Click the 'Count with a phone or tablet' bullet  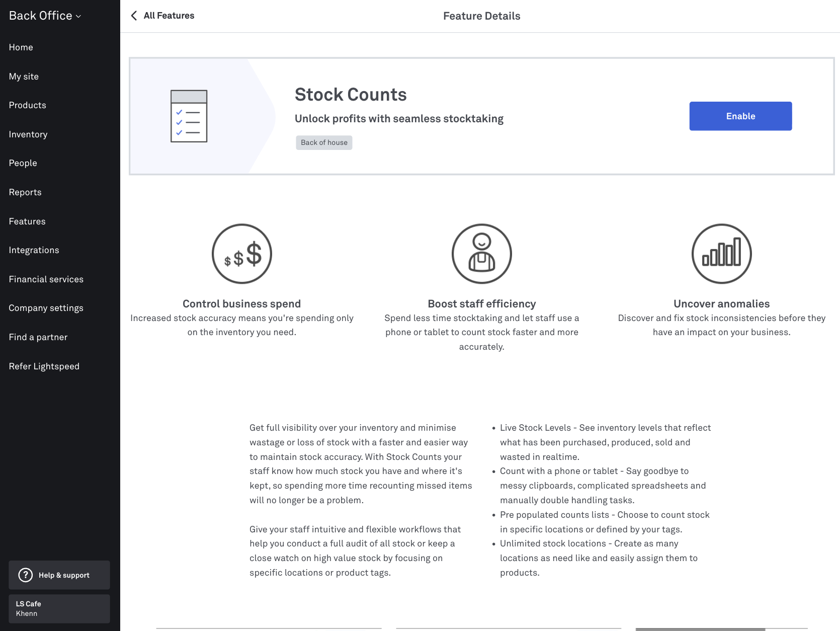pos(603,486)
